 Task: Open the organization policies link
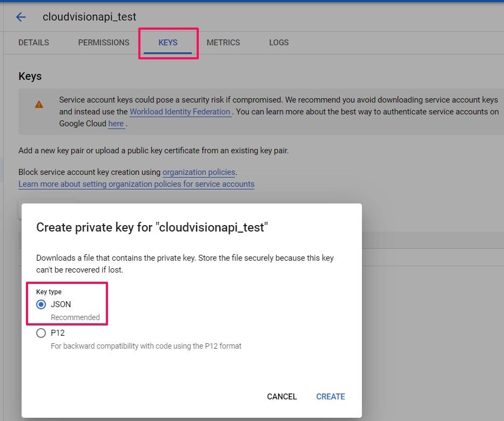coord(199,172)
